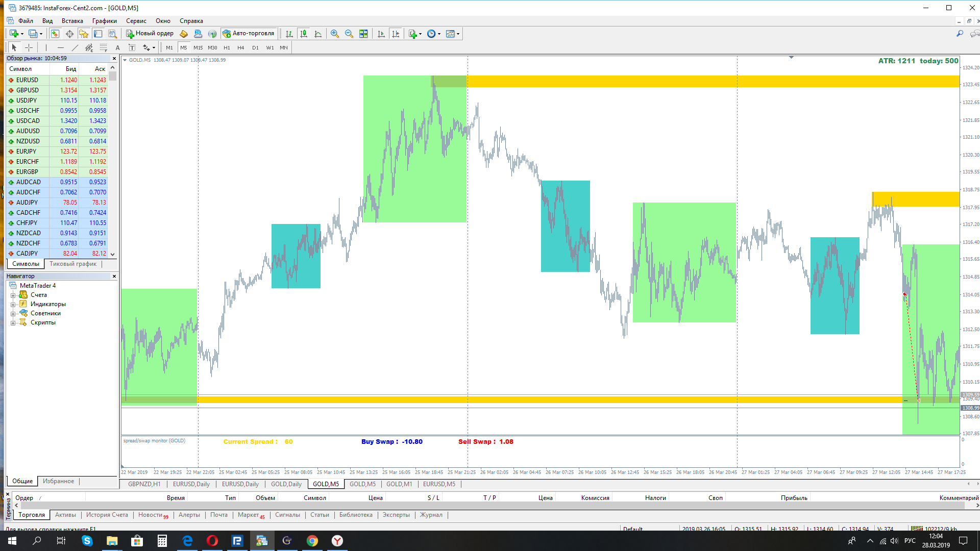Open the Сервис menu

(136, 21)
